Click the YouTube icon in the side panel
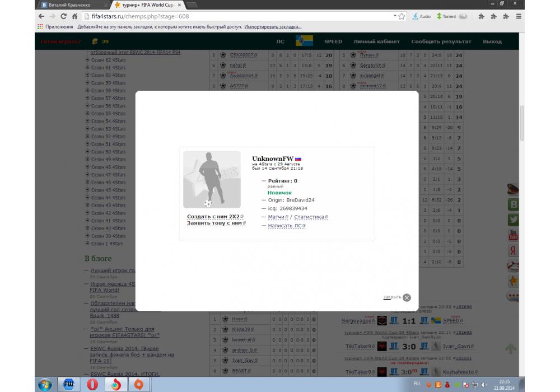Viewport: 560px width, 392px height. 512,235
